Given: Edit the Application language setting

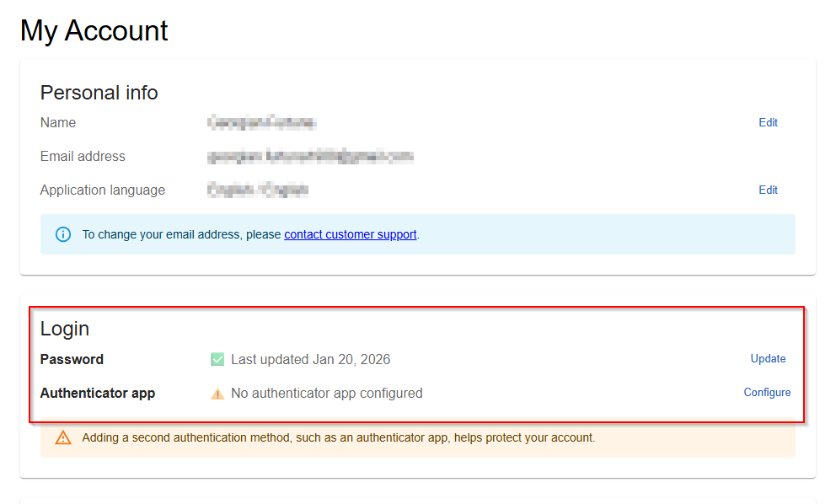Looking at the screenshot, I should click(768, 190).
